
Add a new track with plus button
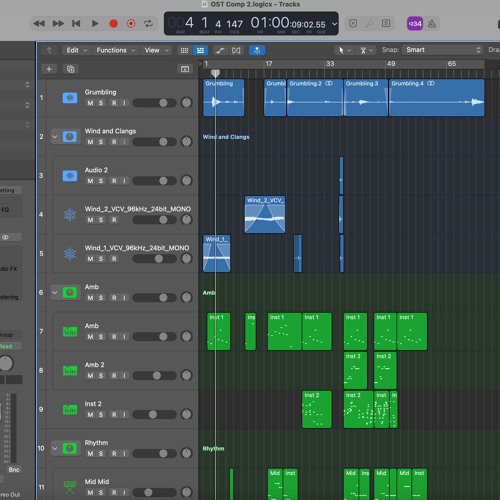[49, 69]
